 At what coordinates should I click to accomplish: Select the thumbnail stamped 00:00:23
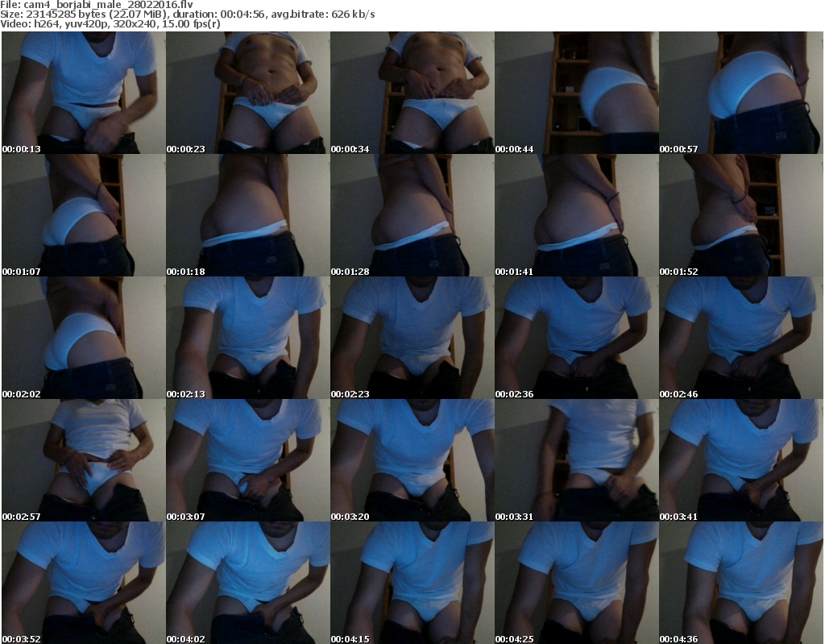(248, 93)
